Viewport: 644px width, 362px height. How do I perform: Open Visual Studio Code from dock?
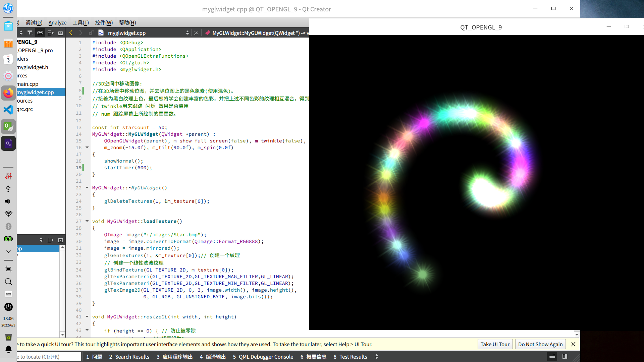[8, 110]
